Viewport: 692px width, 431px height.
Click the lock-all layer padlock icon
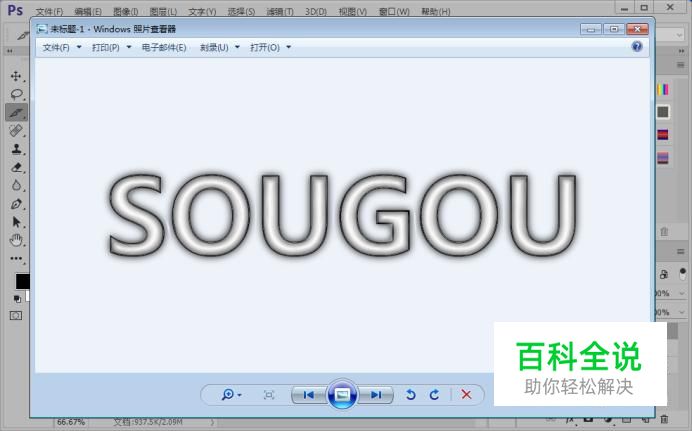click(x=664, y=274)
